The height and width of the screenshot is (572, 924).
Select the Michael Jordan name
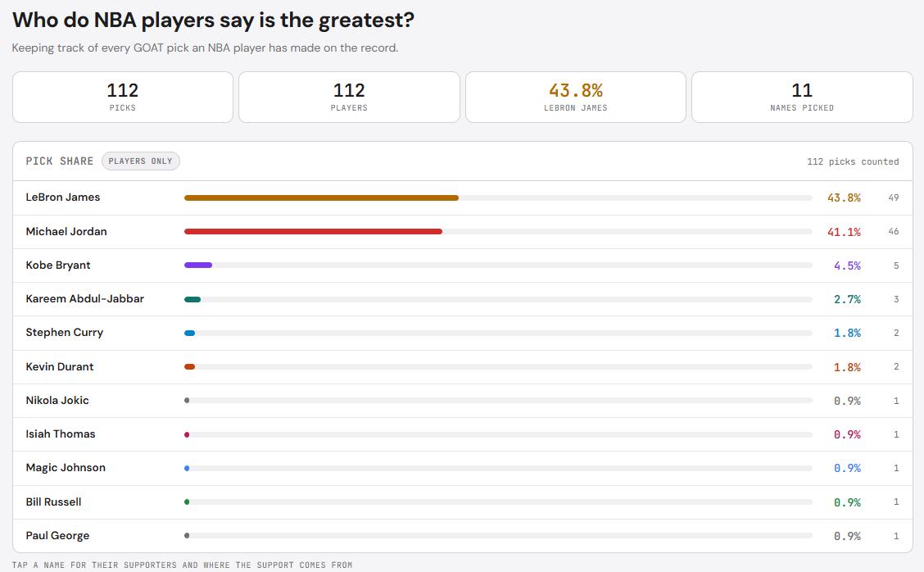pyautogui.click(x=66, y=231)
